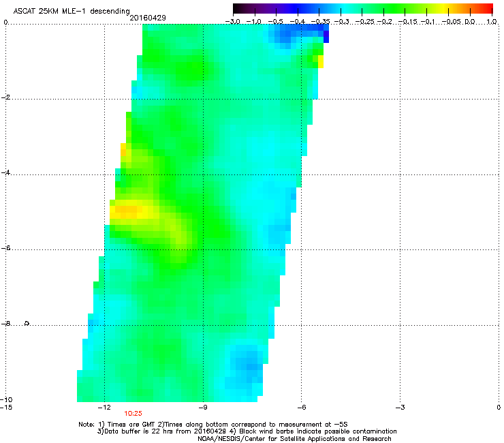Click the -0.3 color scale label
The height and width of the screenshot is (443, 504).
[342, 22]
